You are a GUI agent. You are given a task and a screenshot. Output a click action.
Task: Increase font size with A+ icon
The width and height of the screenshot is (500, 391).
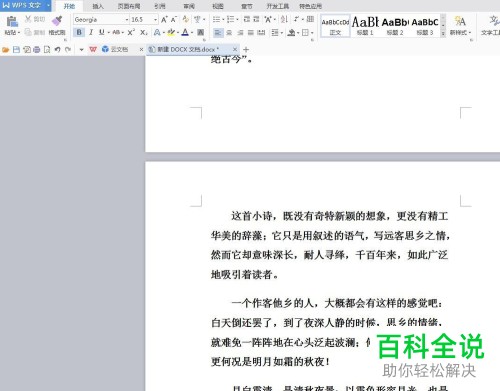(164, 20)
